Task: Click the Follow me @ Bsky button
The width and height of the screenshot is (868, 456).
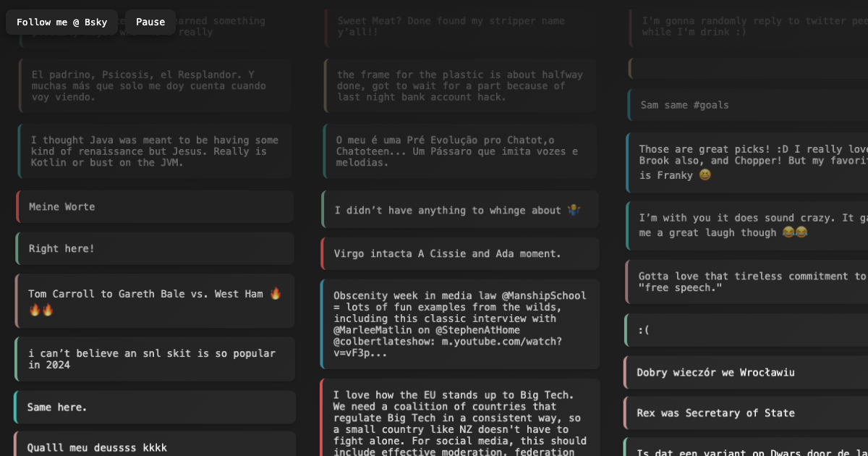Action: coord(61,22)
